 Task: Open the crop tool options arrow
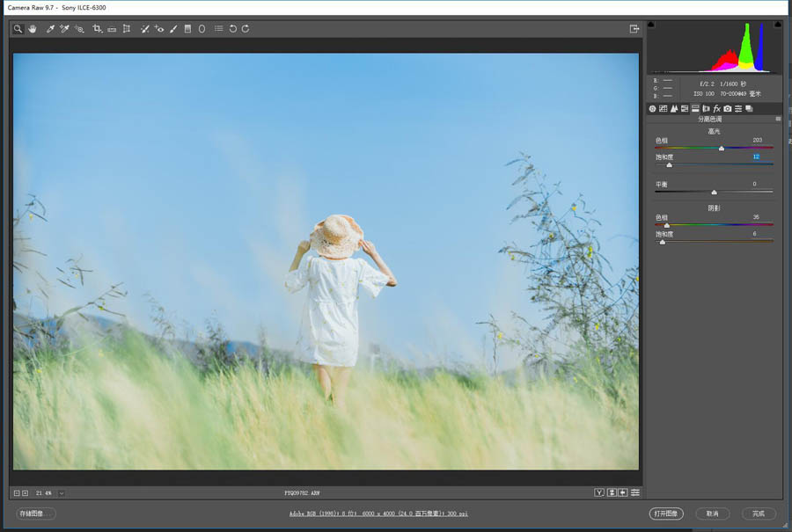tap(102, 33)
